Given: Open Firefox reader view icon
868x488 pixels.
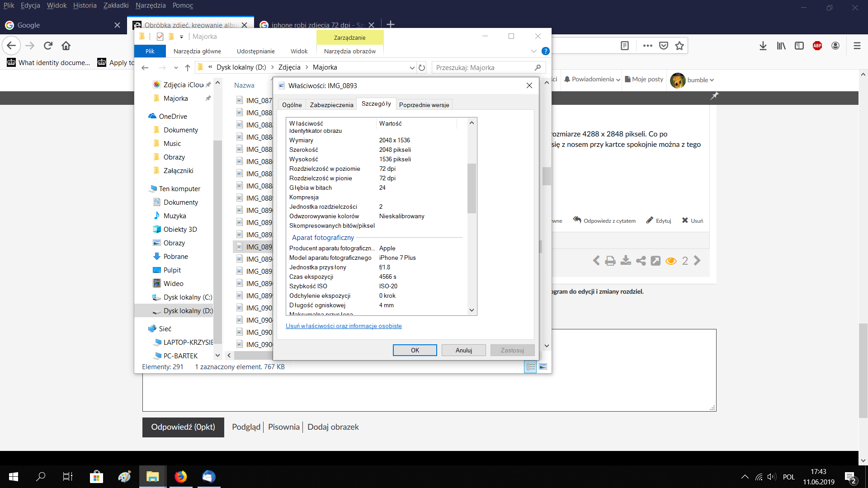Looking at the screenshot, I should 625,46.
